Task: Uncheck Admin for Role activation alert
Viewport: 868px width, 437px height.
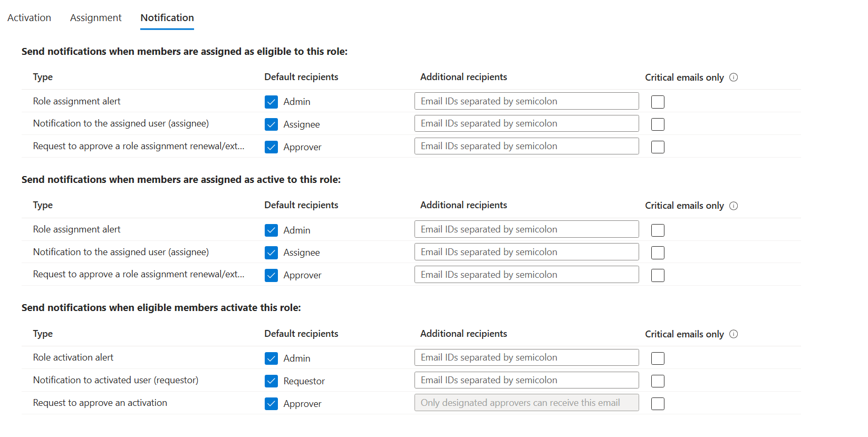Action: (x=271, y=358)
